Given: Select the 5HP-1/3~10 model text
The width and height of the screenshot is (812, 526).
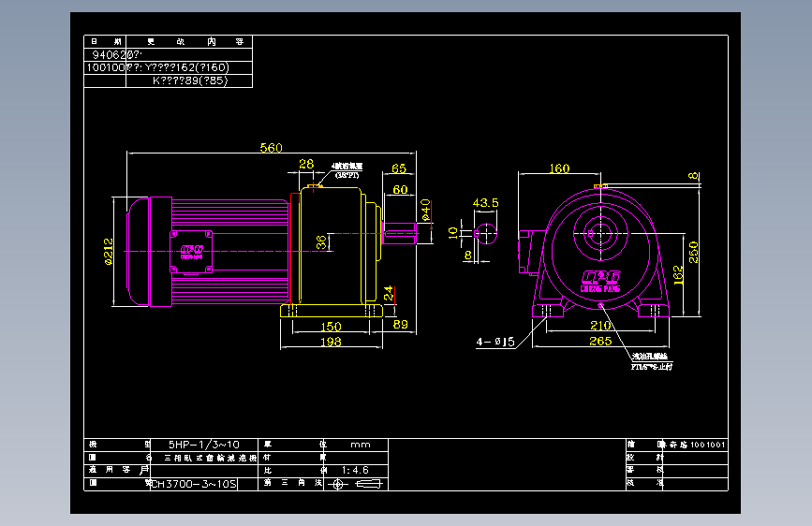Looking at the screenshot, I should click(204, 445).
